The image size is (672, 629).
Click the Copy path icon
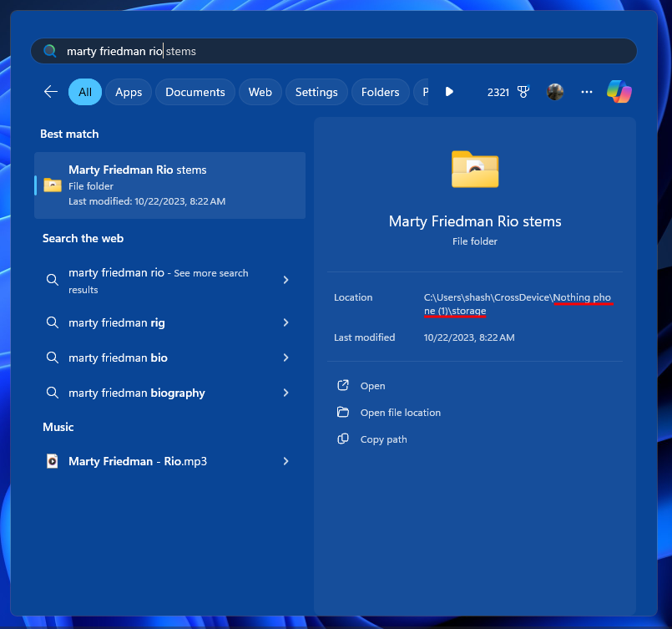click(343, 439)
